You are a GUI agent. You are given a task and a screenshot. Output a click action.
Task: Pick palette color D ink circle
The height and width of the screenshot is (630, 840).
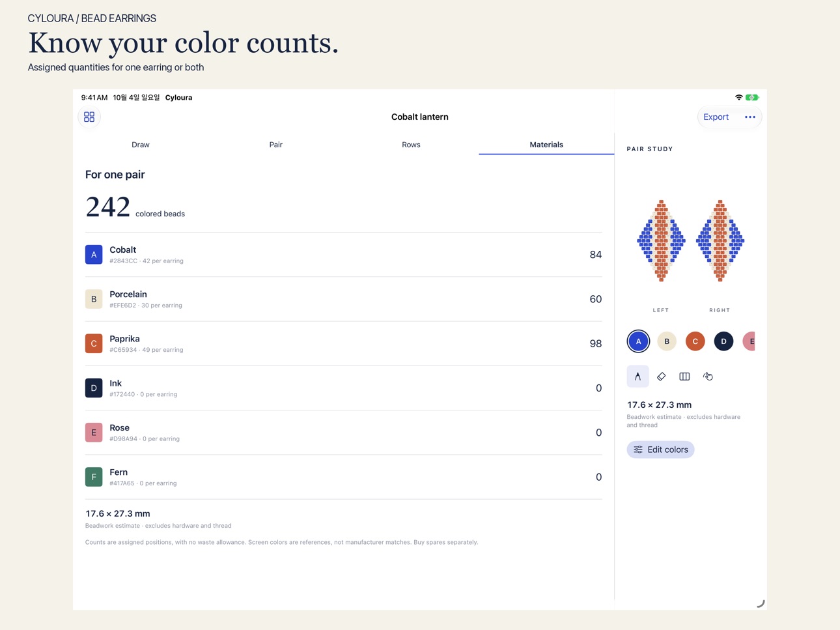pos(723,341)
